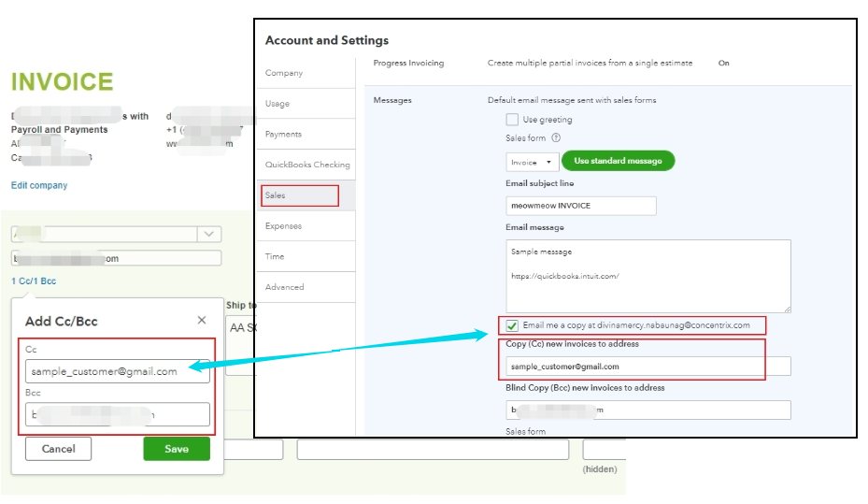868x504 pixels.
Task: Click the Messages section label
Action: [x=392, y=100]
